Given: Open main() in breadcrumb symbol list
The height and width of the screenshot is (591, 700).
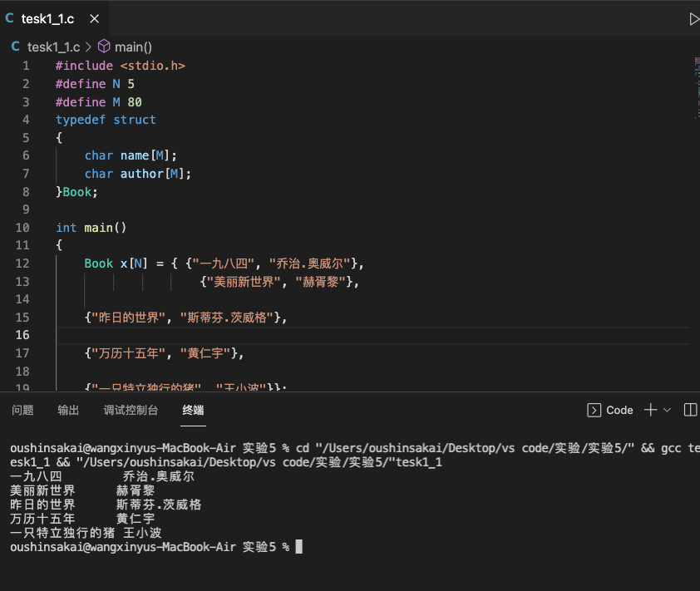Looking at the screenshot, I should click(x=133, y=47).
